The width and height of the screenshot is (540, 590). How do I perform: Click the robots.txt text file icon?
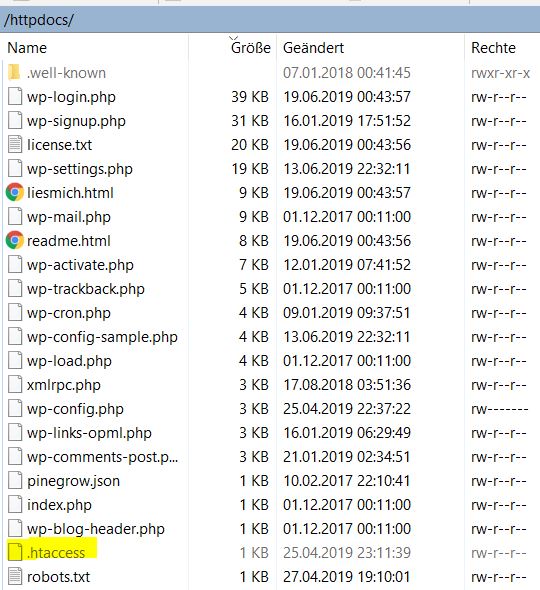(15, 576)
